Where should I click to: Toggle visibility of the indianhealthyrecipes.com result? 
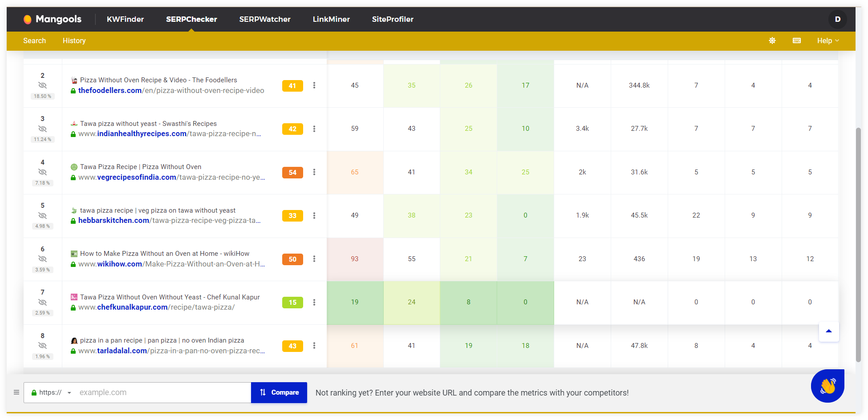[43, 129]
